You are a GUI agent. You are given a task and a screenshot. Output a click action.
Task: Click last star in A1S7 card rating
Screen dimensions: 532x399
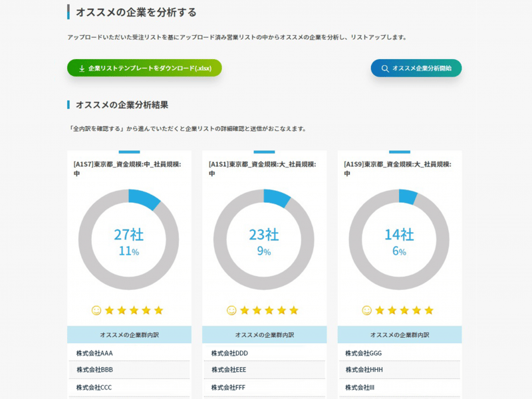[x=158, y=310]
